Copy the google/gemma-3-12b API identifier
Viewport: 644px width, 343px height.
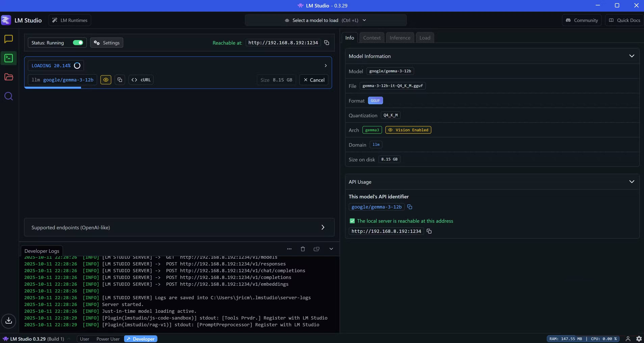click(410, 207)
